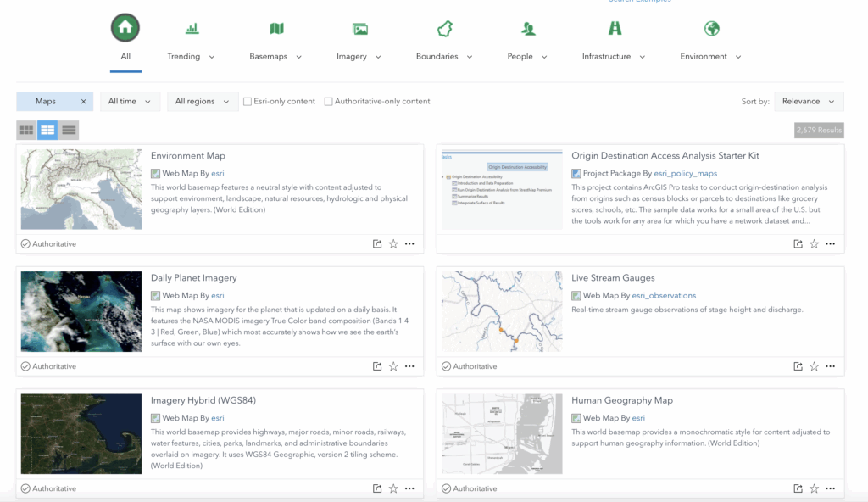Viewport: 868px width, 502px height.
Task: Switch to grid view layout icon
Action: [x=26, y=130]
